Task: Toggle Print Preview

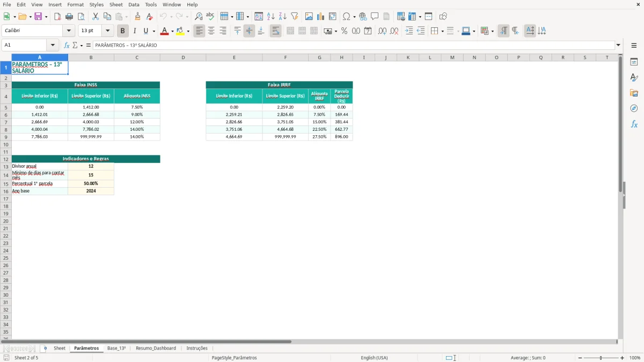Action: click(x=81, y=17)
